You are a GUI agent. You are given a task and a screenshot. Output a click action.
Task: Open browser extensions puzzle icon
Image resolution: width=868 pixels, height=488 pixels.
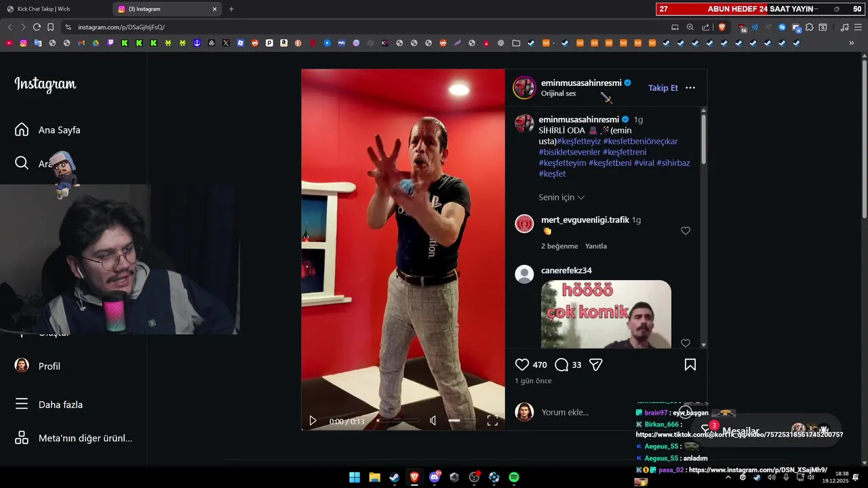[810, 27]
